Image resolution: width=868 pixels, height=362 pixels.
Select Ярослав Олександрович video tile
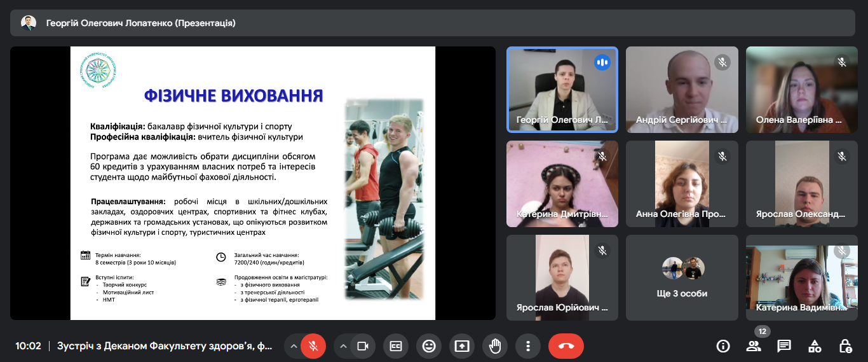point(802,184)
